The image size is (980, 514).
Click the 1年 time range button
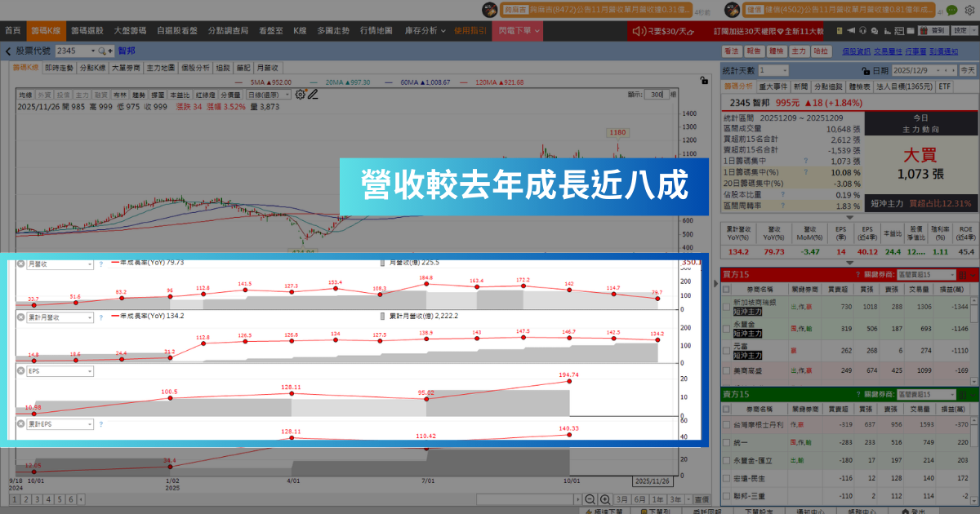click(658, 498)
